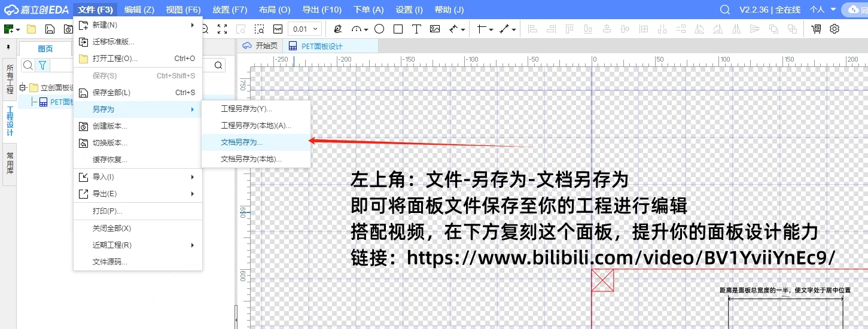868x329 pixels.
Task: Open settings gear icon in toolbar
Action: click(x=835, y=29)
